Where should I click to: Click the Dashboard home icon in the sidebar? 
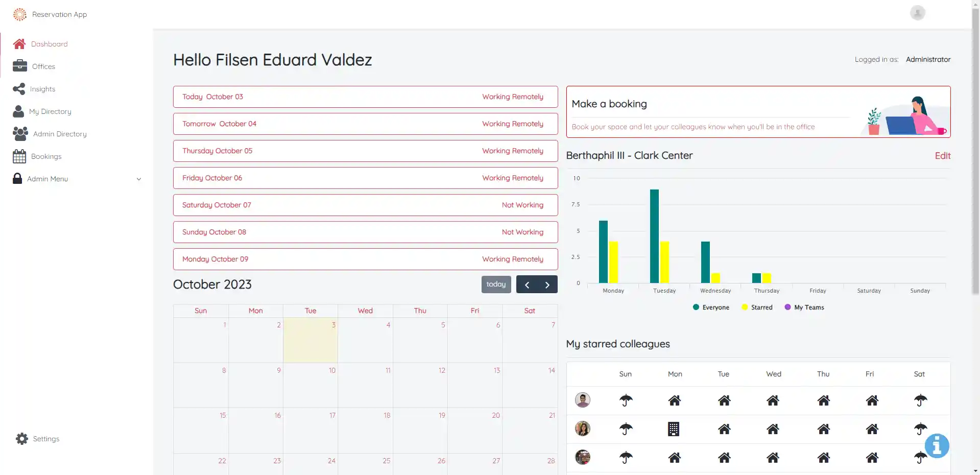coord(19,44)
